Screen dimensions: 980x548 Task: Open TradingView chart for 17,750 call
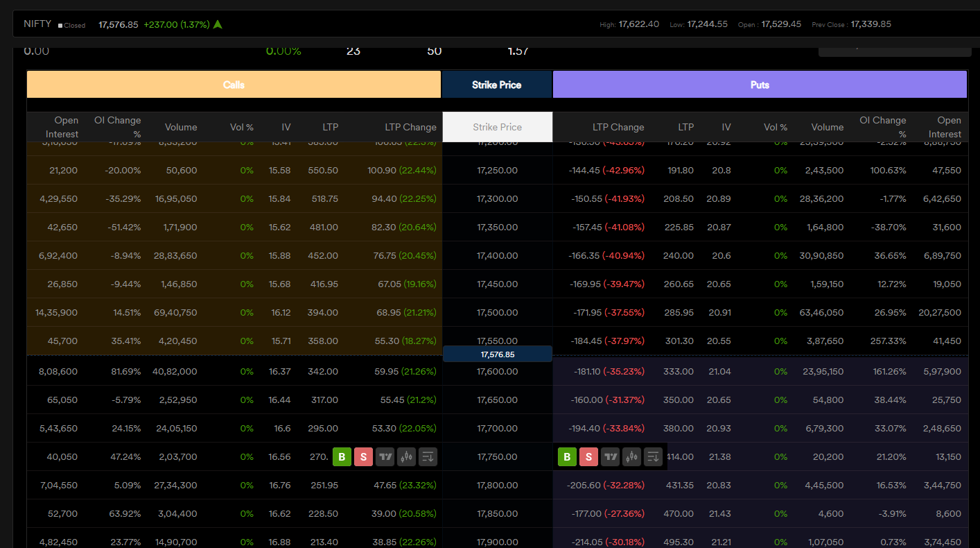(385, 456)
